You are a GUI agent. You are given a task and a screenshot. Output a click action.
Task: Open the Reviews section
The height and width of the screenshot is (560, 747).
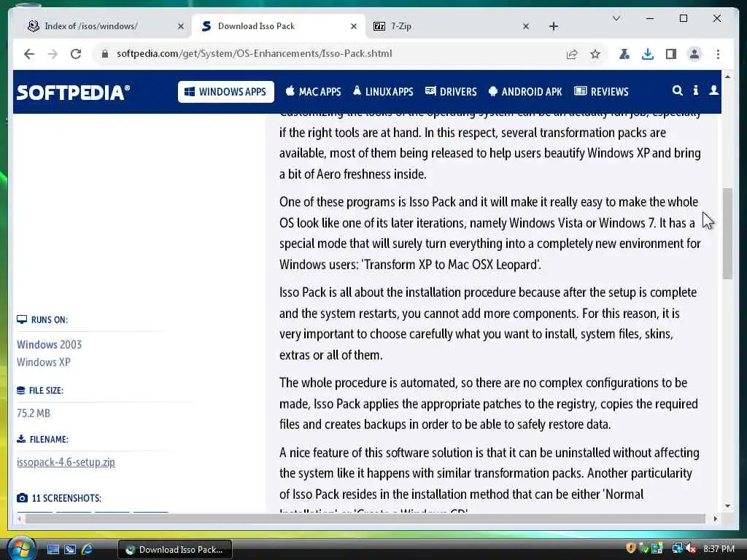601,91
